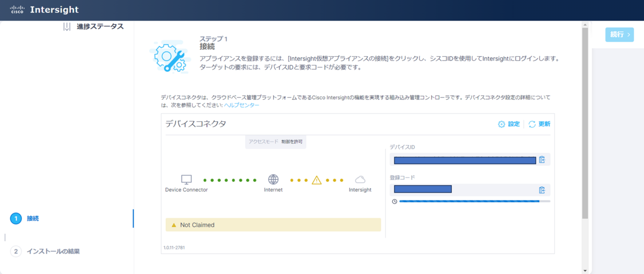Screen dimensions: 644x274
Task: Click the Intersight label under cloud
Action: point(360,190)
